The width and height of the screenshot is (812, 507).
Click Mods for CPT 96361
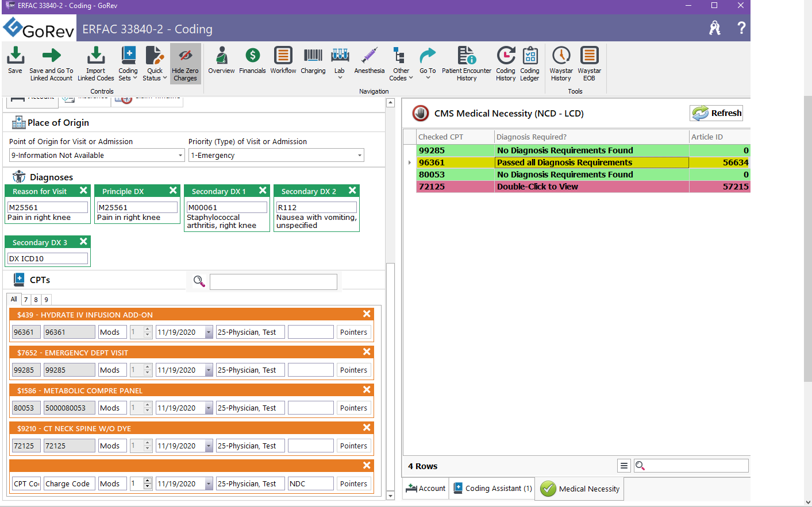[x=113, y=332]
